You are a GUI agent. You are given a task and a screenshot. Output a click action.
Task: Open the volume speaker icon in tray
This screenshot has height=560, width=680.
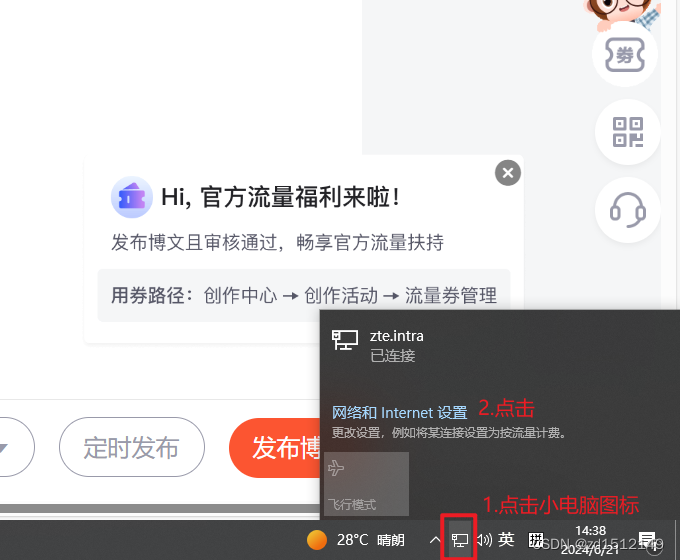485,540
